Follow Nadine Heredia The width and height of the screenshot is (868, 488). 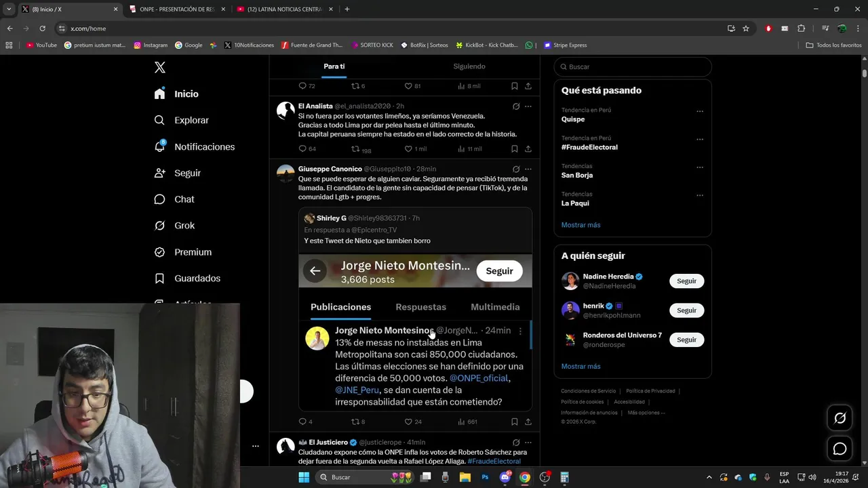click(x=686, y=281)
